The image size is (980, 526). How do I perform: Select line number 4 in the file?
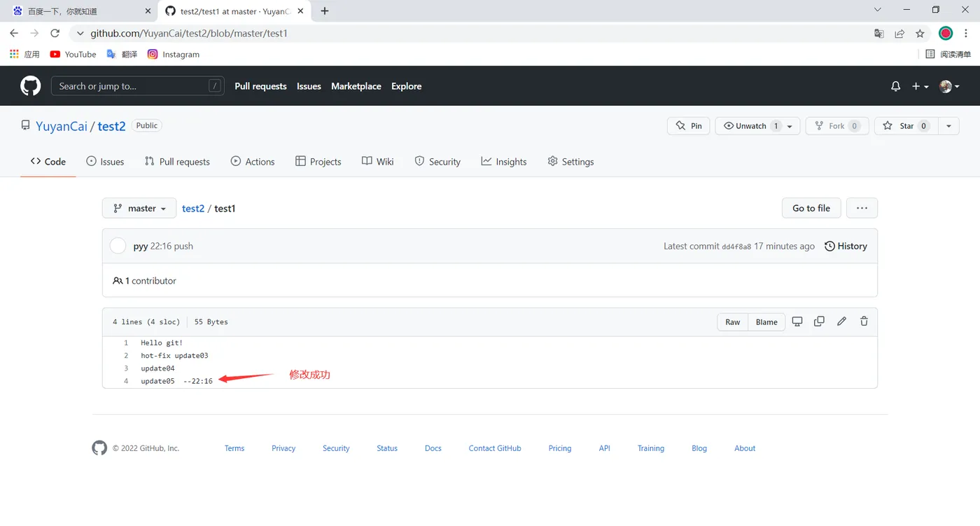[x=126, y=381]
